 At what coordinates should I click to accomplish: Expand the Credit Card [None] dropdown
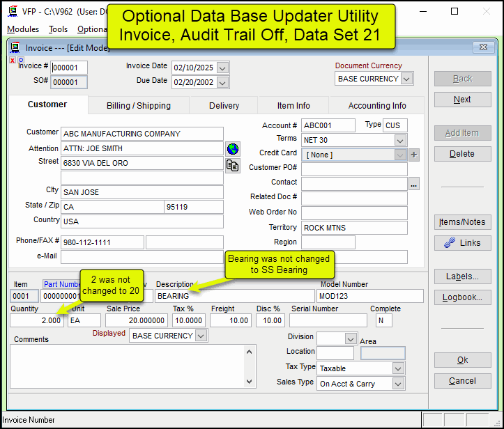pos(400,155)
